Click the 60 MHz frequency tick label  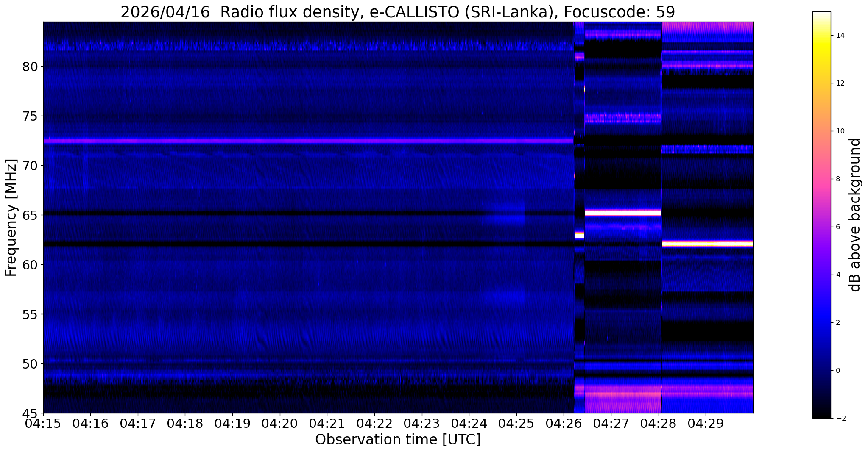pyautogui.click(x=31, y=265)
